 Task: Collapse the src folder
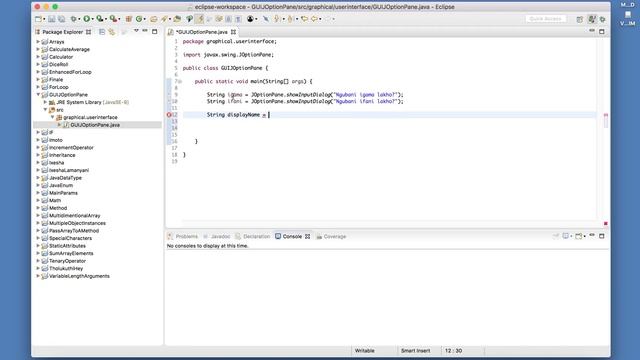click(45, 109)
